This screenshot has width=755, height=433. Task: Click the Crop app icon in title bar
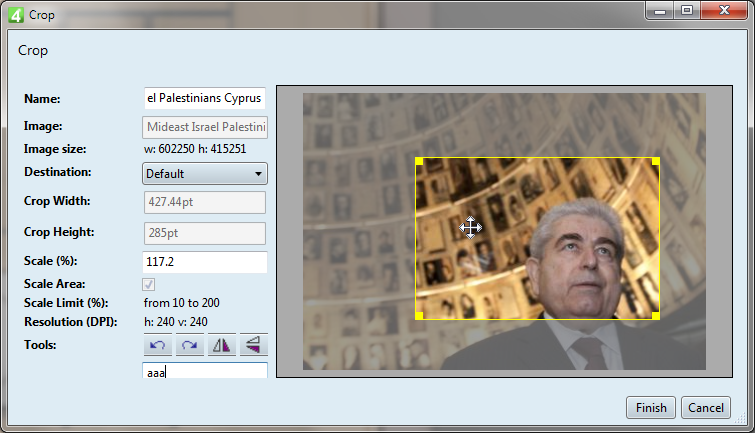(x=16, y=15)
